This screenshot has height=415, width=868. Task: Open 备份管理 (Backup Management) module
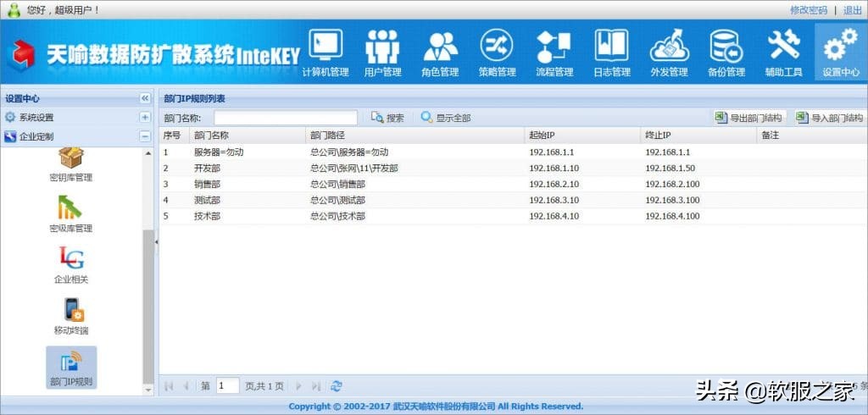click(x=726, y=53)
